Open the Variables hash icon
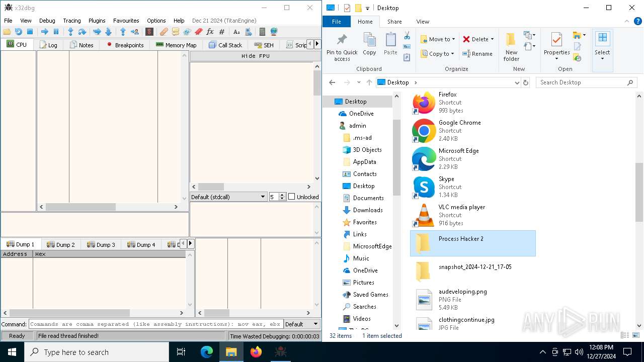Viewport: 644px width, 362px height. [222, 32]
